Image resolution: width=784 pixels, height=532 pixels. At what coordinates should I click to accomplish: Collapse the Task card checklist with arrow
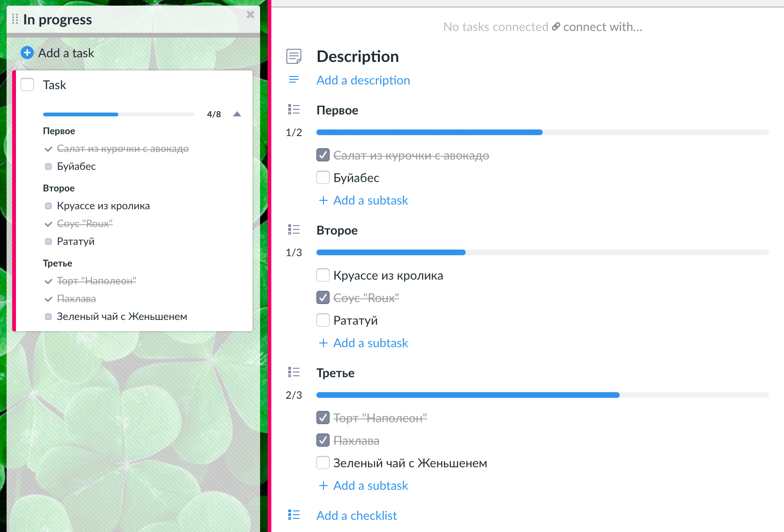click(237, 114)
